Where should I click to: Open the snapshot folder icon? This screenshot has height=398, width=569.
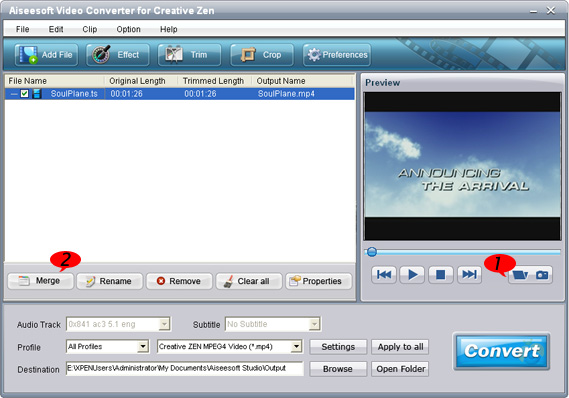coord(520,275)
